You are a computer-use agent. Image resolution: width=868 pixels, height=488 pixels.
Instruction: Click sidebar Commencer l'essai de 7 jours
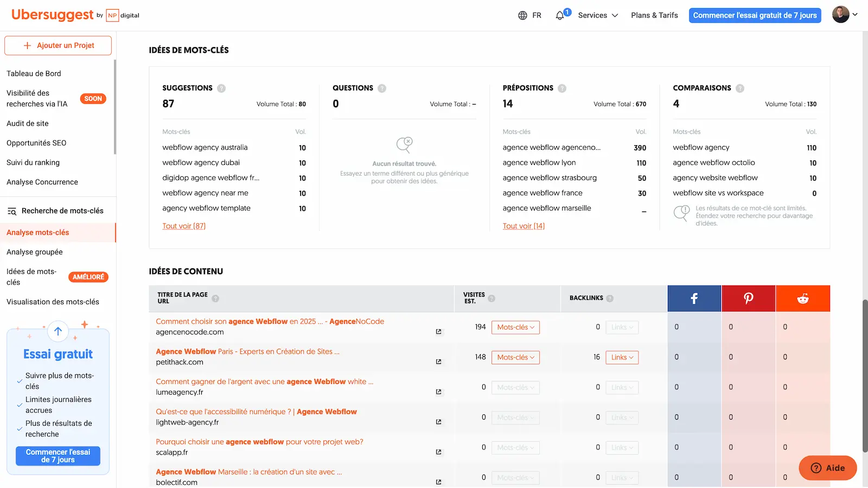click(x=58, y=456)
